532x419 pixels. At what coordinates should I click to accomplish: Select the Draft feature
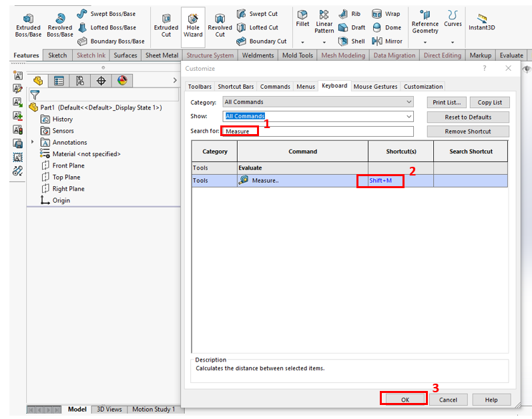click(352, 27)
